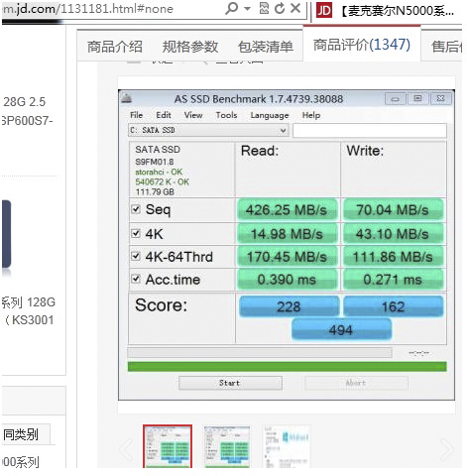The width and height of the screenshot is (467, 476).
Task: Click the gray progress bar above green bar
Action: coord(260,352)
